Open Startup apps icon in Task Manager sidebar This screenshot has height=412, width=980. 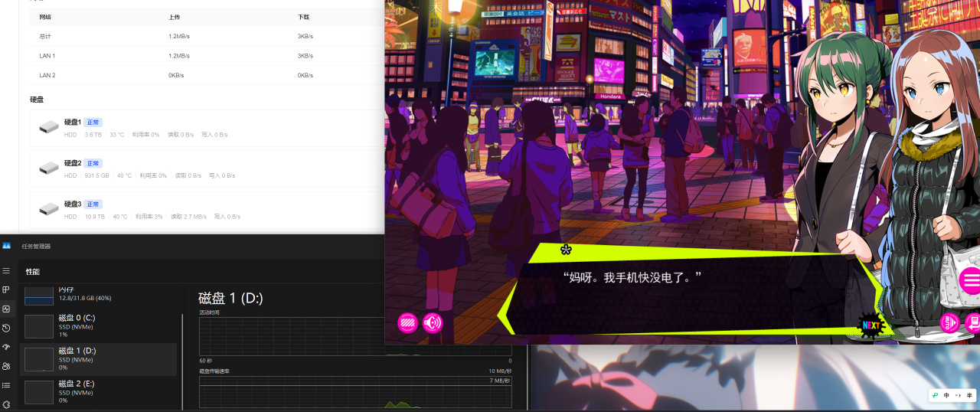click(6, 347)
